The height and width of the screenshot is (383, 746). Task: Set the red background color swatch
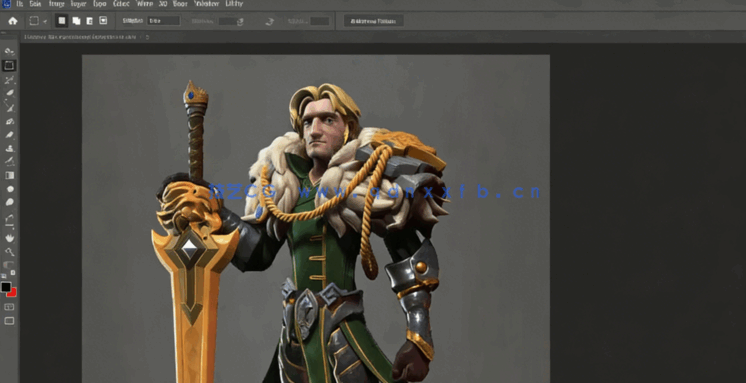[x=13, y=293]
